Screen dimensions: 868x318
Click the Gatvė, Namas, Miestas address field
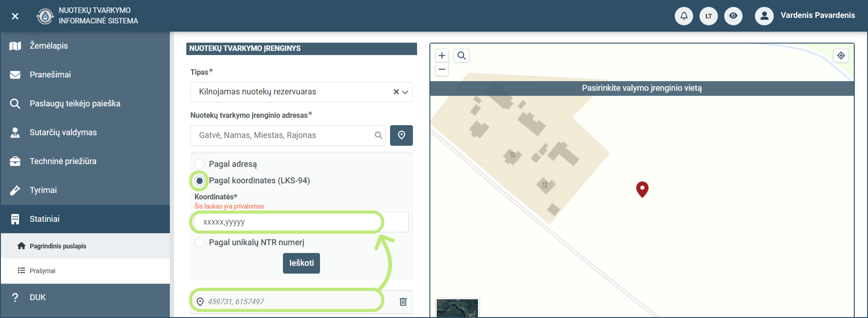click(288, 135)
